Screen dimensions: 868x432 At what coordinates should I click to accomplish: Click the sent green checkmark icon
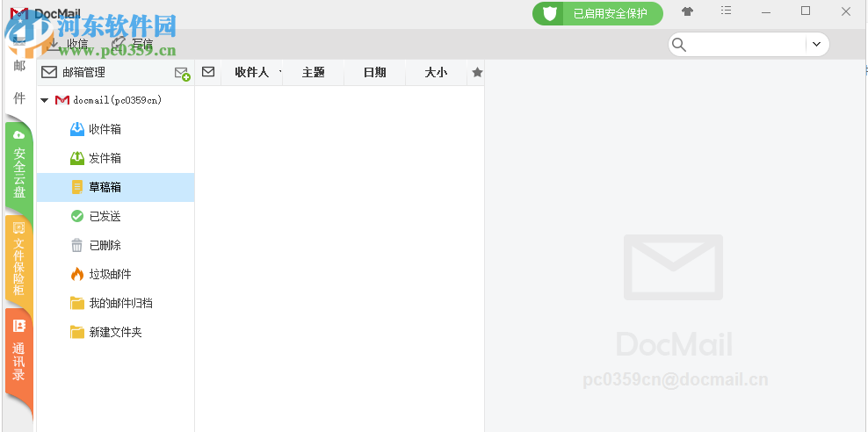coord(77,216)
